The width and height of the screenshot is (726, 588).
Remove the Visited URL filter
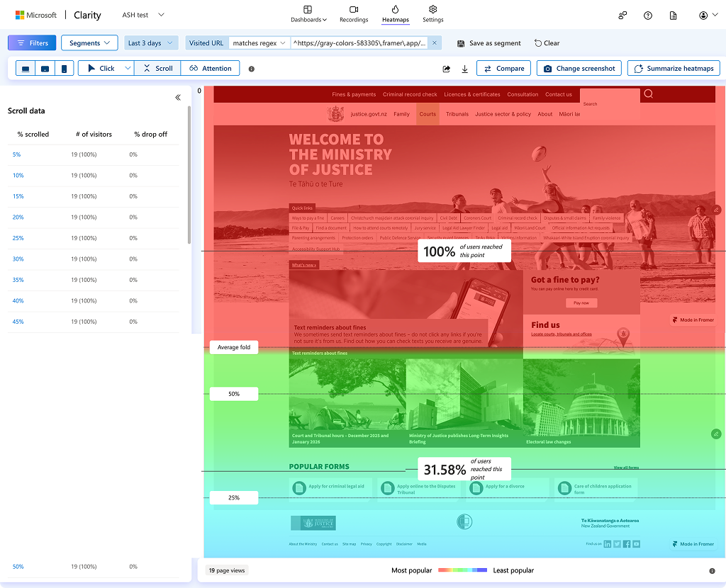coord(435,43)
